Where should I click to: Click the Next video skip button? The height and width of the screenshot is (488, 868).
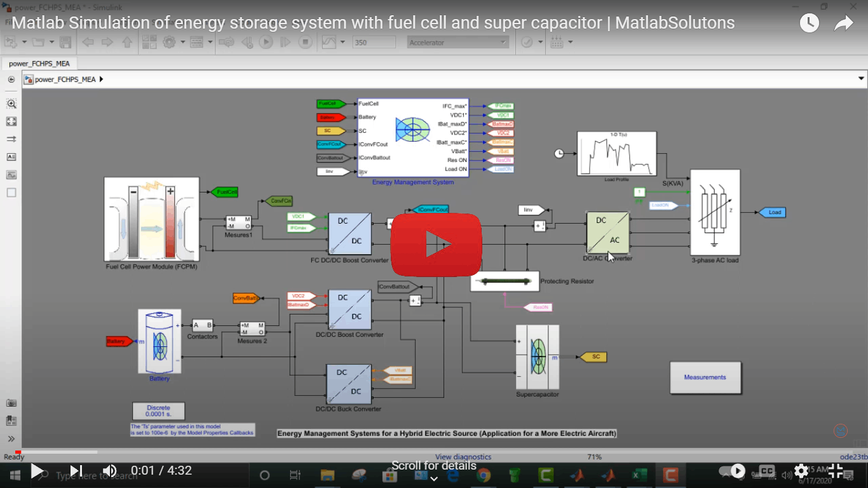pyautogui.click(x=76, y=471)
